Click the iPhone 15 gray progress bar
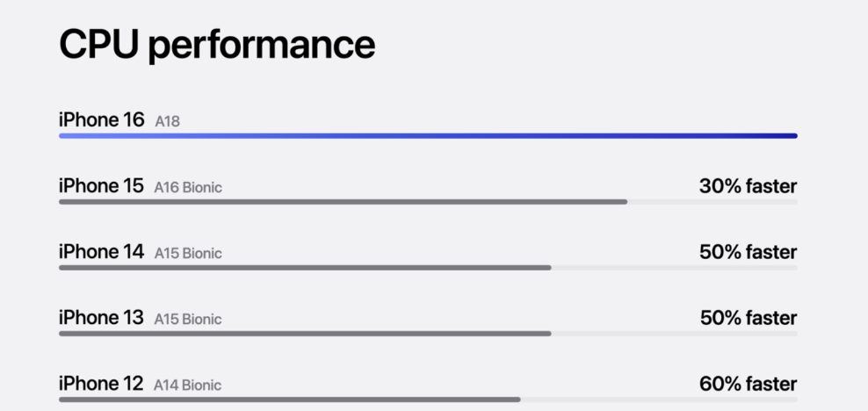This screenshot has width=868, height=411. click(343, 202)
